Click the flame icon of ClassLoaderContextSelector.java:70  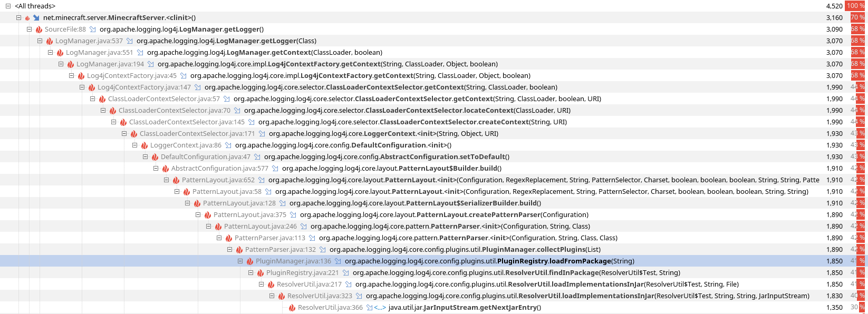[113, 111]
